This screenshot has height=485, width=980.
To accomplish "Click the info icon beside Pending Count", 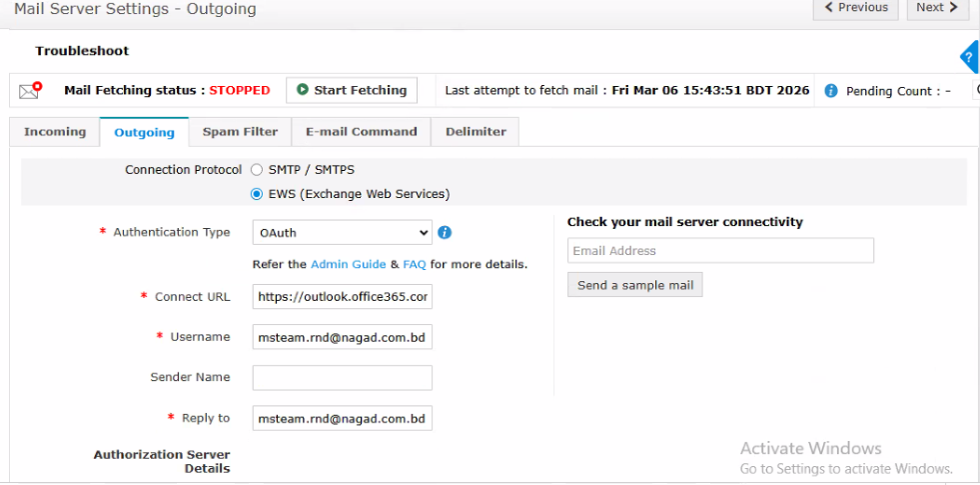I will 831,91.
